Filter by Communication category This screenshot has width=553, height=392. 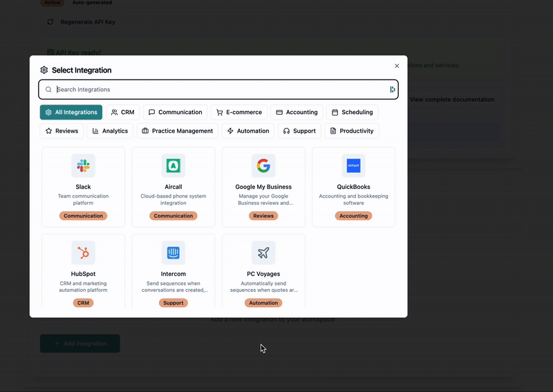pos(176,112)
